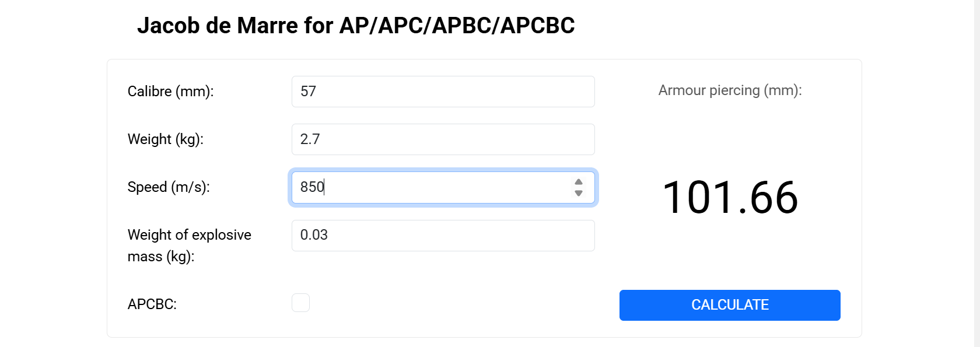Focus the Calibre (mm) input field

[443, 92]
